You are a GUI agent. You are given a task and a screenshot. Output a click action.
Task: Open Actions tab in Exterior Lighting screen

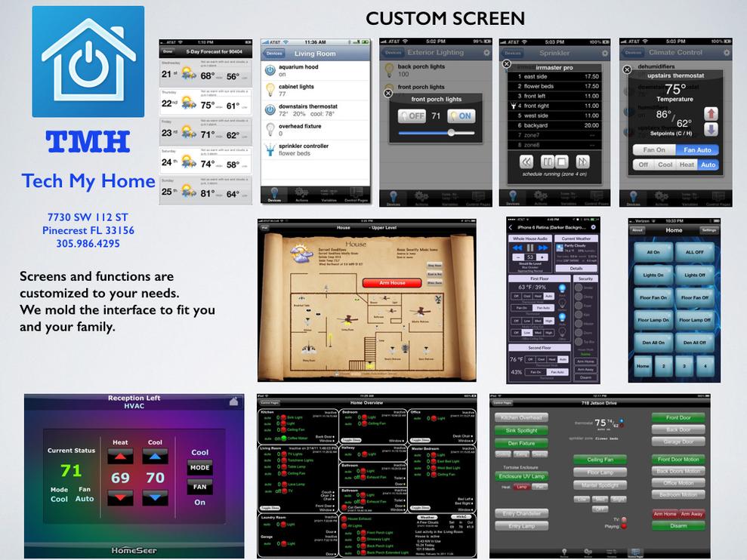(x=421, y=198)
